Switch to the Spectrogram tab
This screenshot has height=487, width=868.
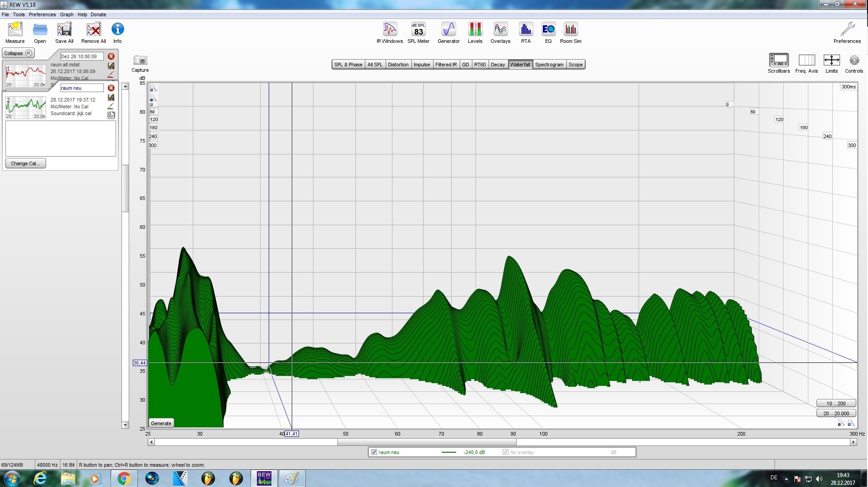point(549,65)
